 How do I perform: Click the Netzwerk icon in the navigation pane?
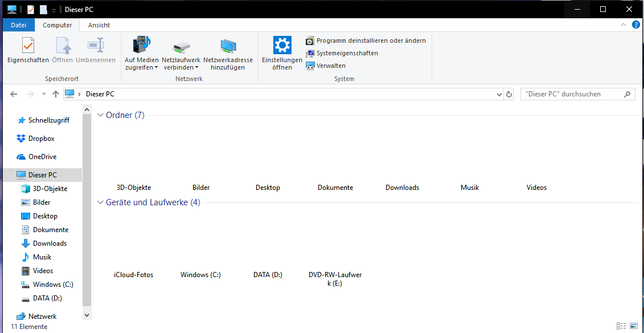[x=21, y=316]
